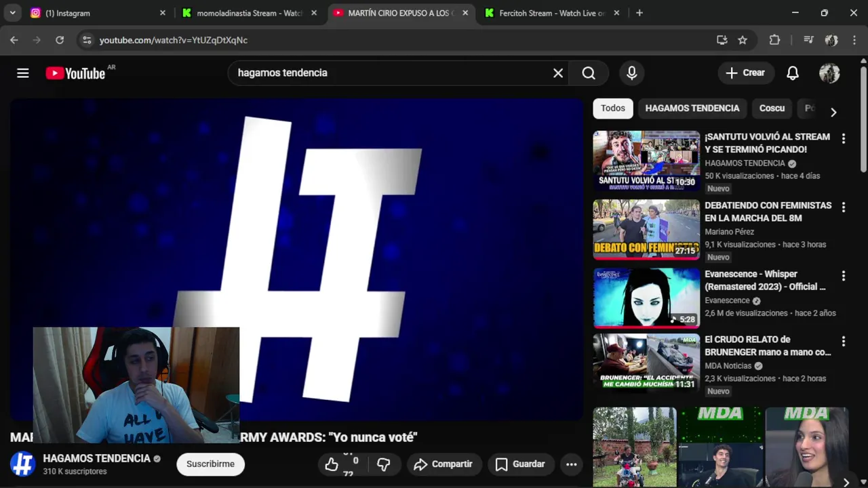This screenshot has height=488, width=868.
Task: Open notifications bell
Action: click(x=793, y=73)
